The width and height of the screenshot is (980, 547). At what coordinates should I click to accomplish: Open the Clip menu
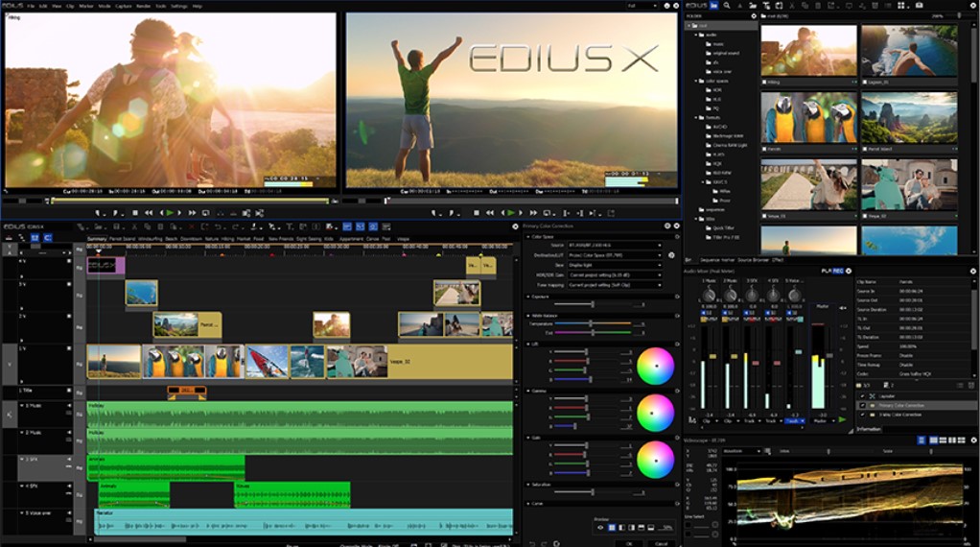pyautogui.click(x=70, y=6)
